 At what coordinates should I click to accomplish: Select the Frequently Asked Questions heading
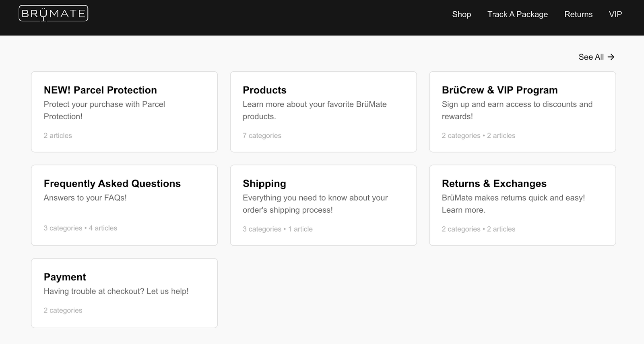(x=112, y=184)
